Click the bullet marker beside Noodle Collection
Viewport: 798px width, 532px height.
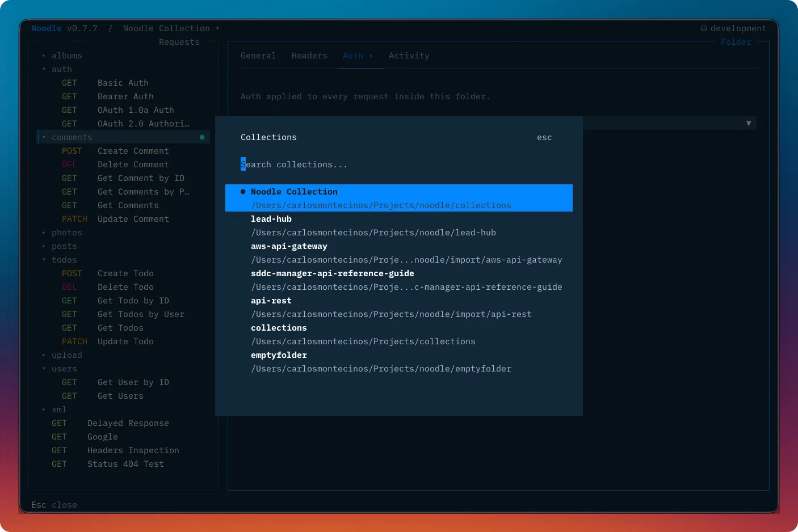[x=243, y=192]
